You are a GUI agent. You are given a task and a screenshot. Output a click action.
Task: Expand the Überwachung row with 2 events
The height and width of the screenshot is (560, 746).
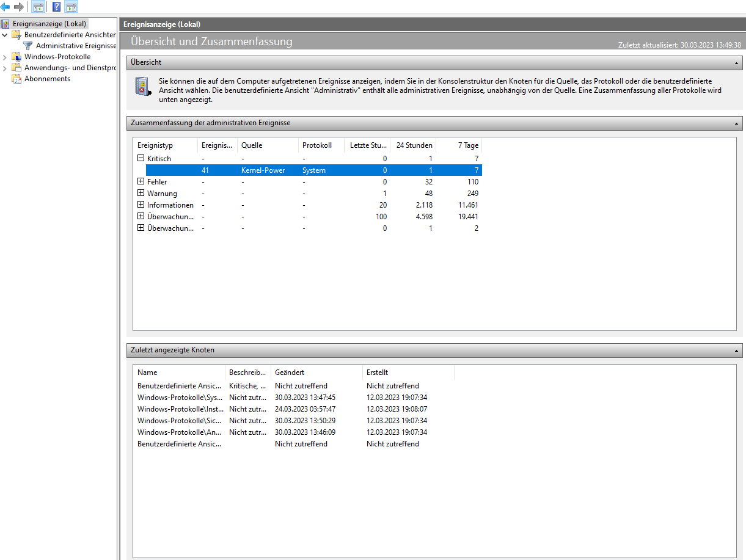click(x=141, y=228)
